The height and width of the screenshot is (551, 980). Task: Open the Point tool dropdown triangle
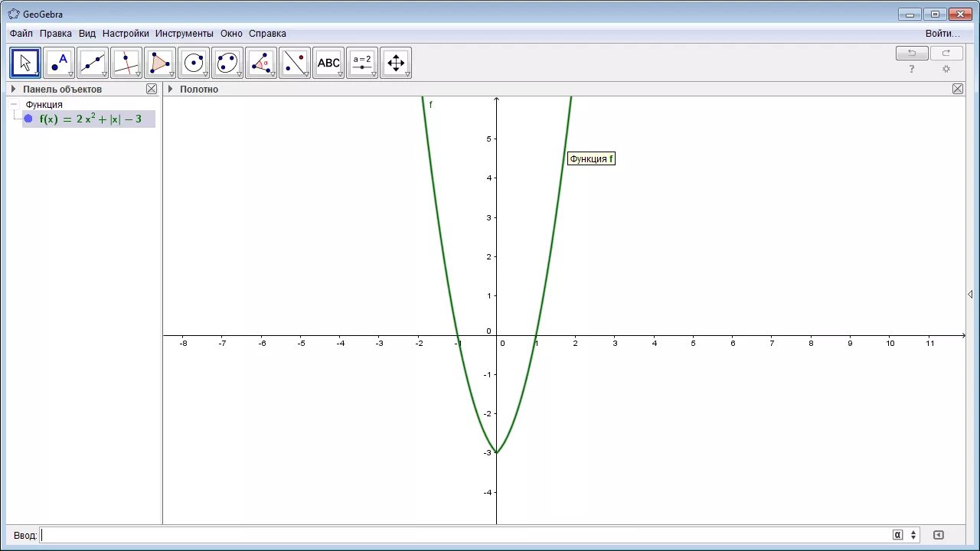(70, 74)
